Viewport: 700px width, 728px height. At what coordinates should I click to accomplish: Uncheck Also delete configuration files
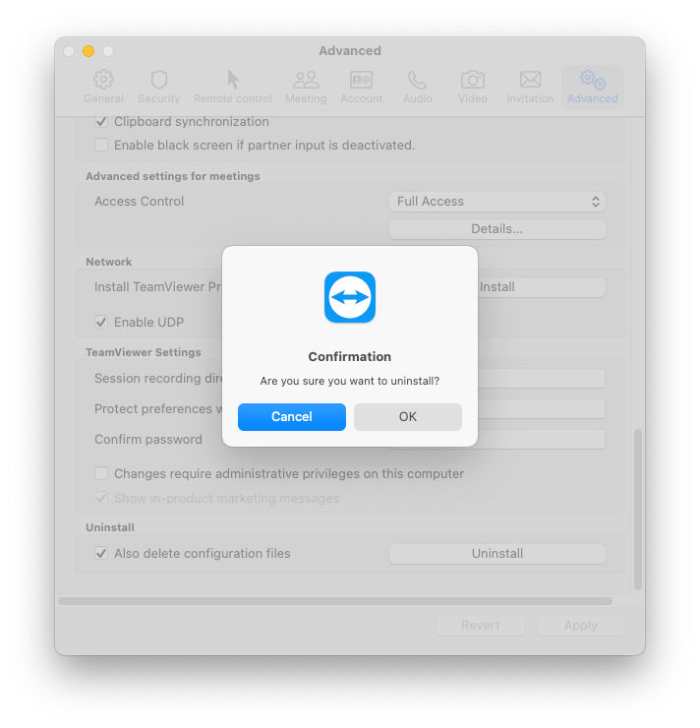click(x=101, y=554)
